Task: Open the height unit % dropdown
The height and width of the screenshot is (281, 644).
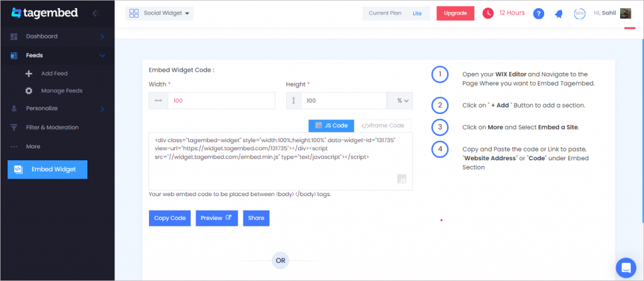Action: click(400, 101)
